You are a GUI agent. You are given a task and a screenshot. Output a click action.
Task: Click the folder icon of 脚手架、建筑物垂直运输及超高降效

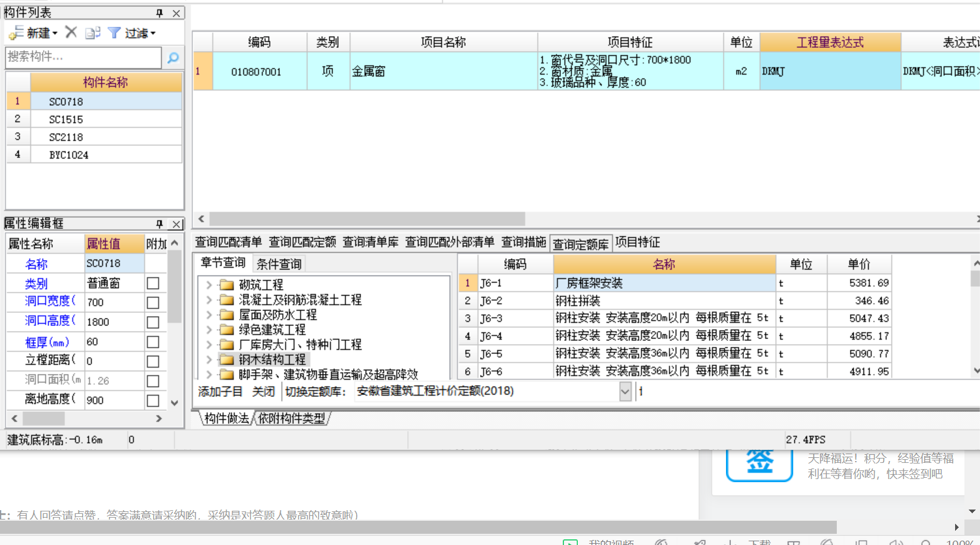click(227, 375)
